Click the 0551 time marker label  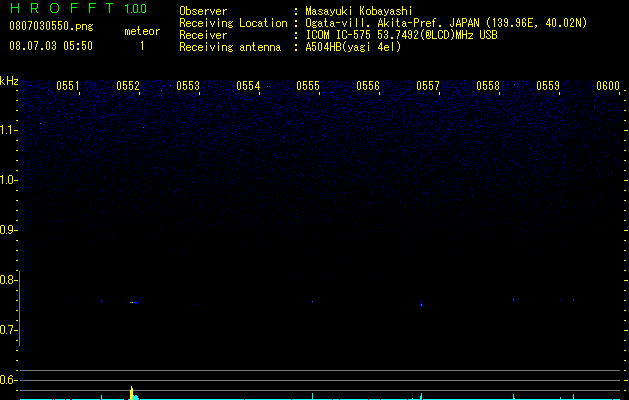coord(68,86)
